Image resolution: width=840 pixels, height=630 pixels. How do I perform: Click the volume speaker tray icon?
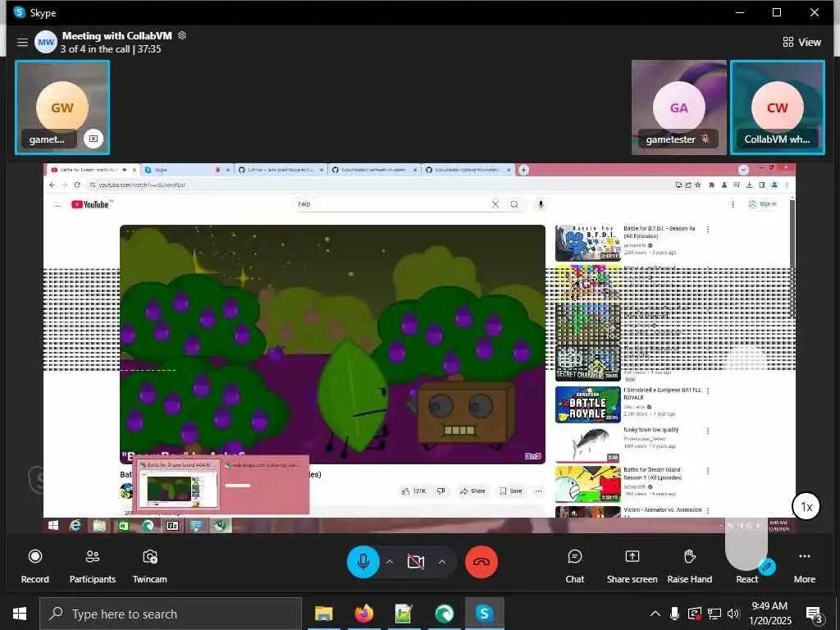click(x=733, y=614)
